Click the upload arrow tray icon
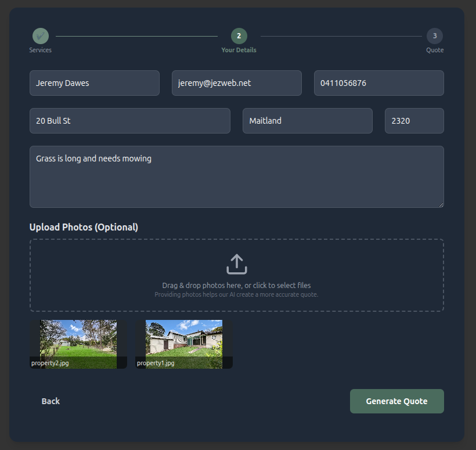The height and width of the screenshot is (450, 476). coord(236,264)
